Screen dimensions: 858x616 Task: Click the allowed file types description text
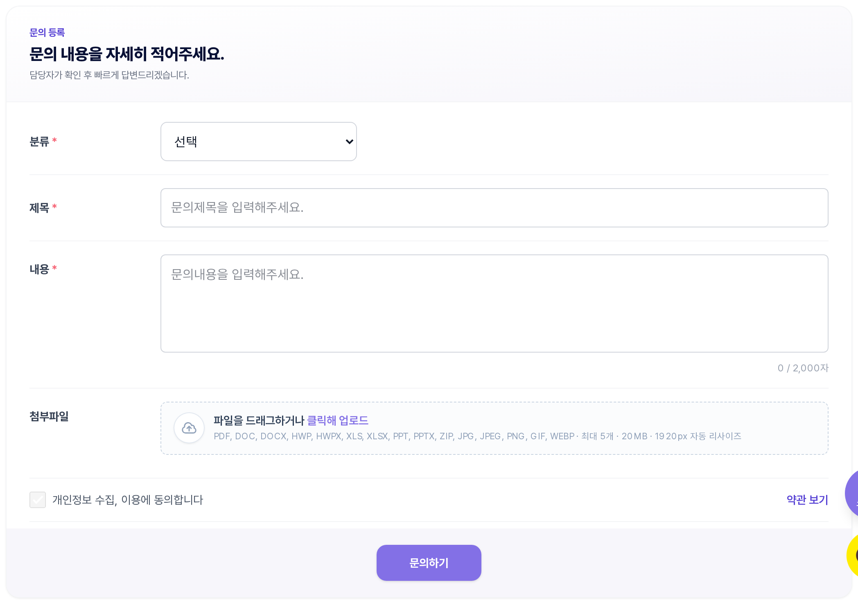[477, 436]
